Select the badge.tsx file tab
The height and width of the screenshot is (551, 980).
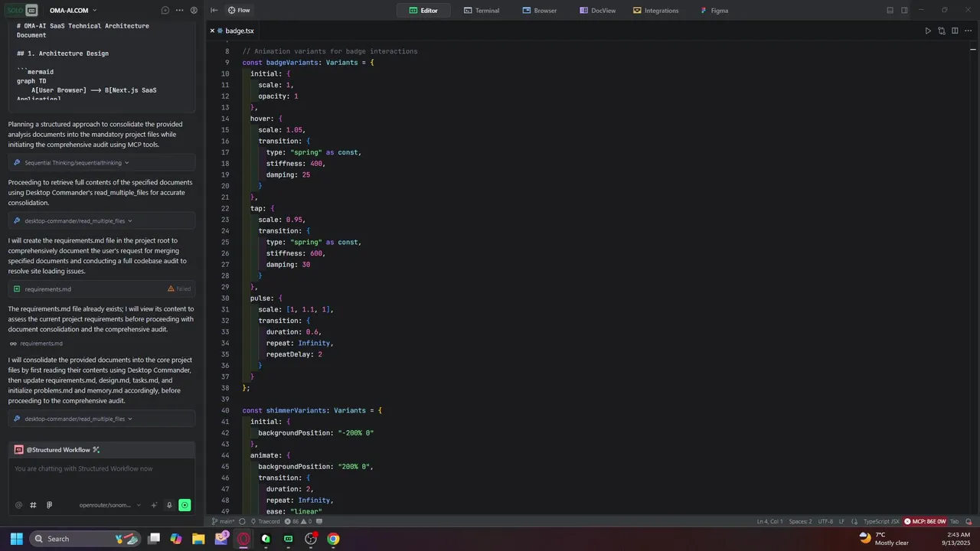click(x=234, y=31)
